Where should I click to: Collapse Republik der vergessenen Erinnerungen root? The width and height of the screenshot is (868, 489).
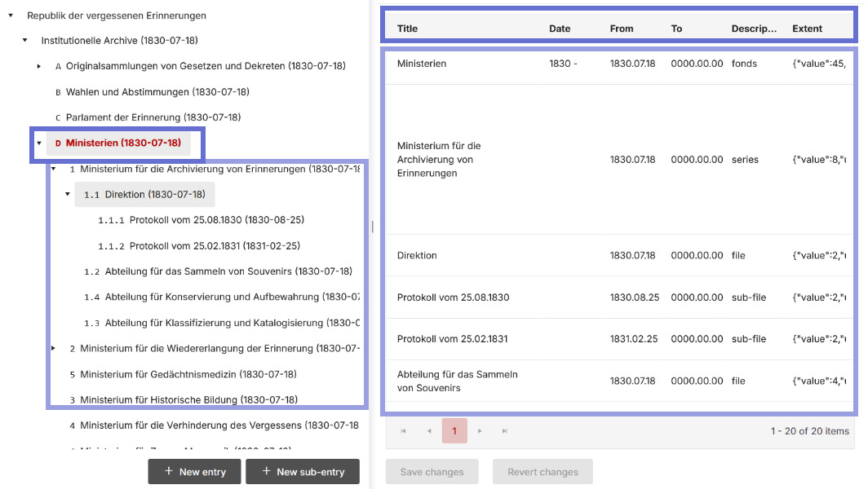pos(11,15)
